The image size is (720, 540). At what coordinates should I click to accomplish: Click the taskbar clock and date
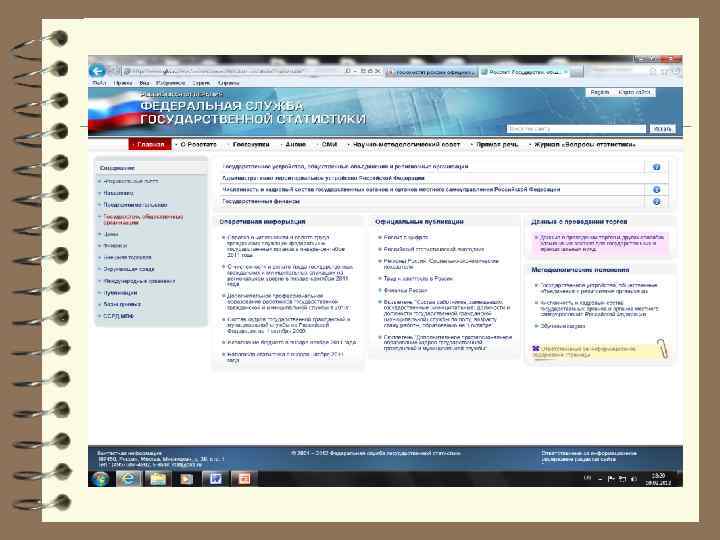[x=659, y=479]
